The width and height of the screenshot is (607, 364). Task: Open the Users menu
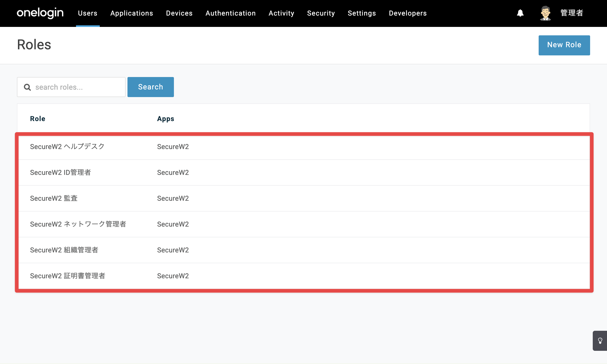coord(88,13)
